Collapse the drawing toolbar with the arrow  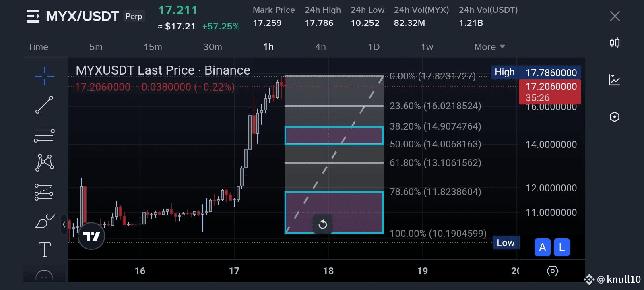click(64, 224)
